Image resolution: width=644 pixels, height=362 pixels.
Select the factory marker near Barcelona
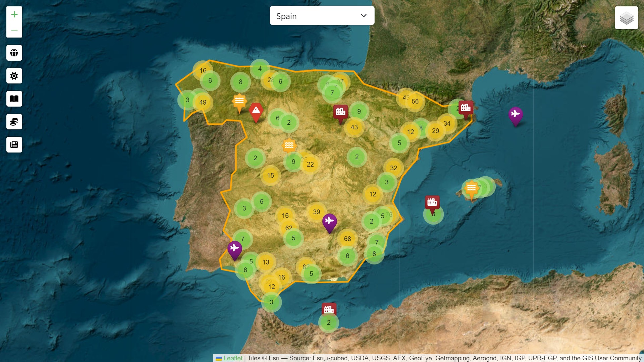click(466, 107)
